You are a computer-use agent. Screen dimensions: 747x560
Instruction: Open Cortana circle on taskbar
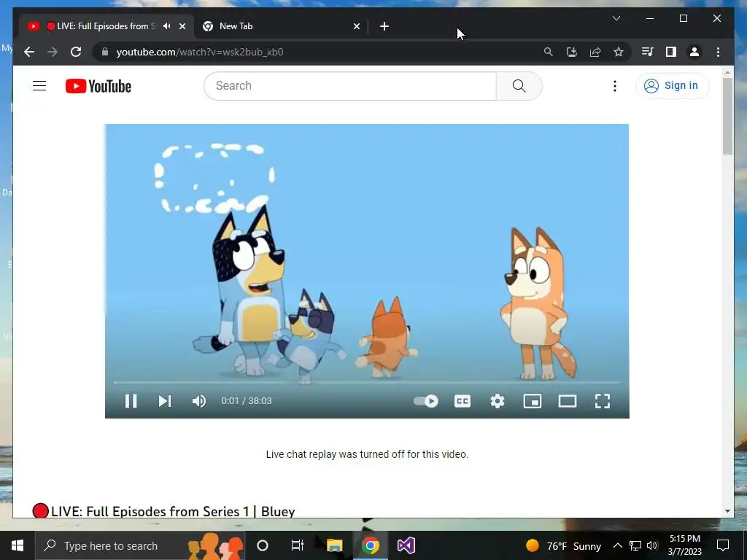(x=263, y=545)
